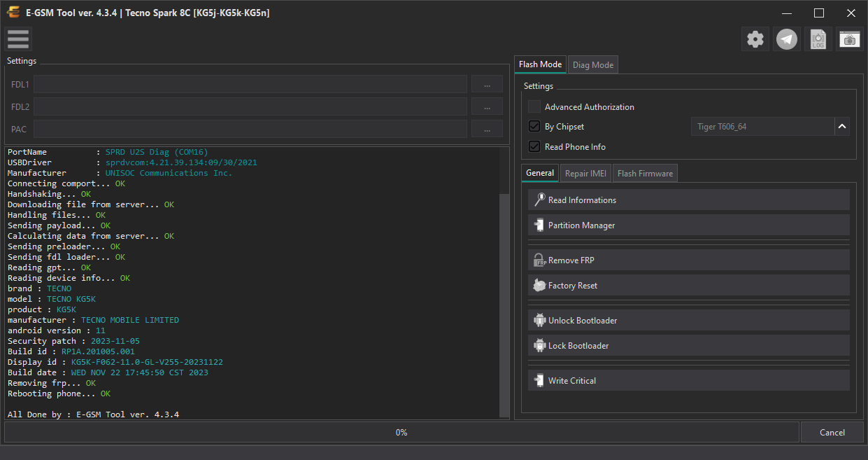
Task: Toggle the Read Phone Info checkbox
Action: click(x=534, y=147)
